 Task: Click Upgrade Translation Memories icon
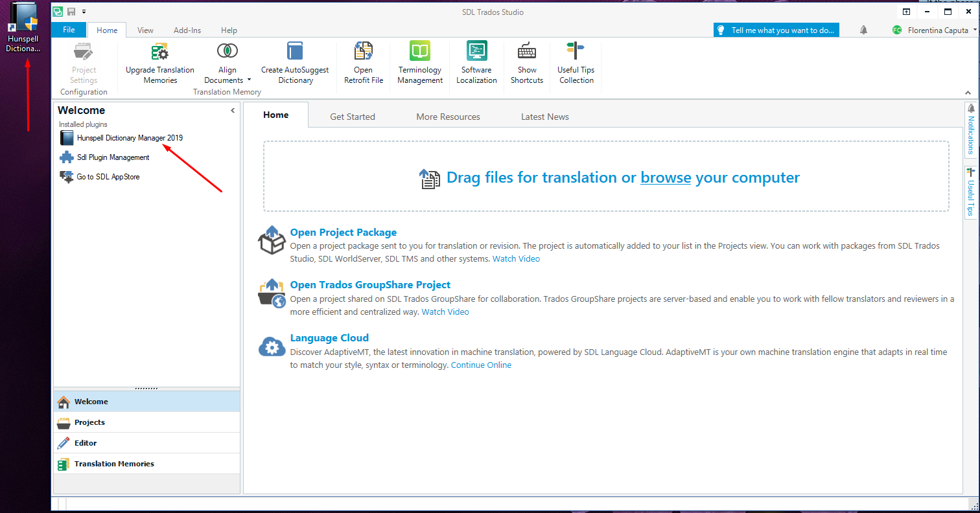[x=160, y=51]
